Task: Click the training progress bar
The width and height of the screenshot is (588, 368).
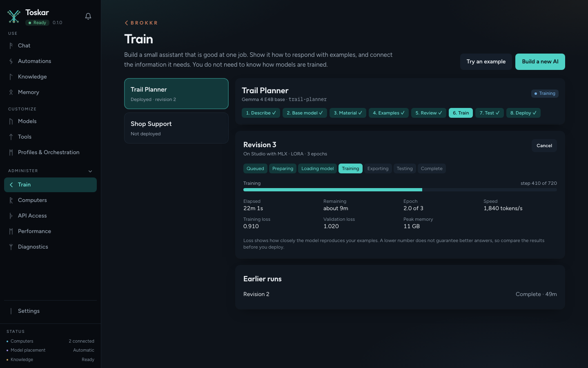Action: pos(400,190)
